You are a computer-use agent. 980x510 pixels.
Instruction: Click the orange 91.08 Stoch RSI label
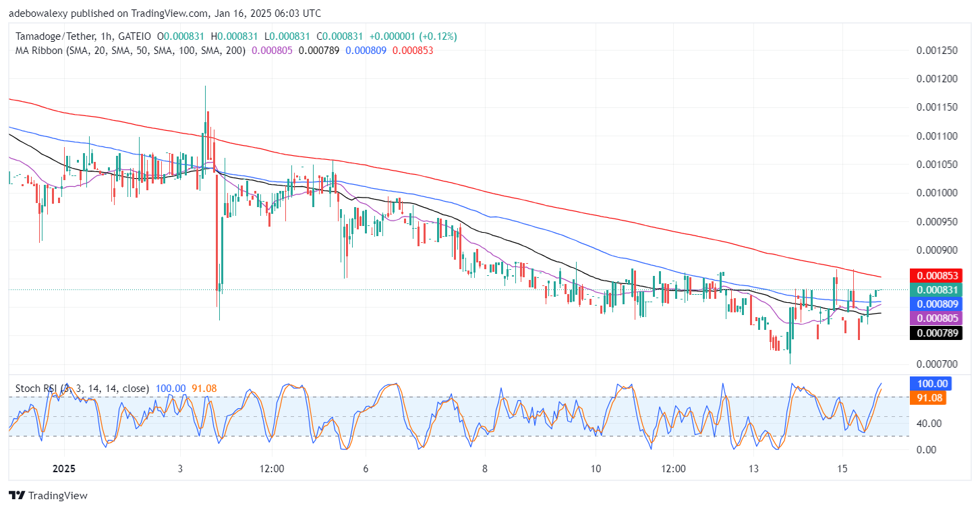pyautogui.click(x=928, y=398)
